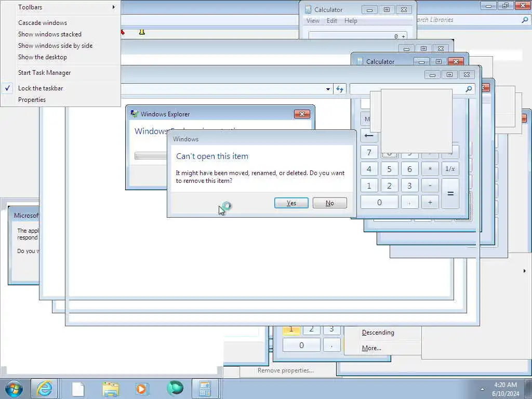Click the refresh arrows button in address bar
The height and width of the screenshot is (399, 532).
(340, 89)
